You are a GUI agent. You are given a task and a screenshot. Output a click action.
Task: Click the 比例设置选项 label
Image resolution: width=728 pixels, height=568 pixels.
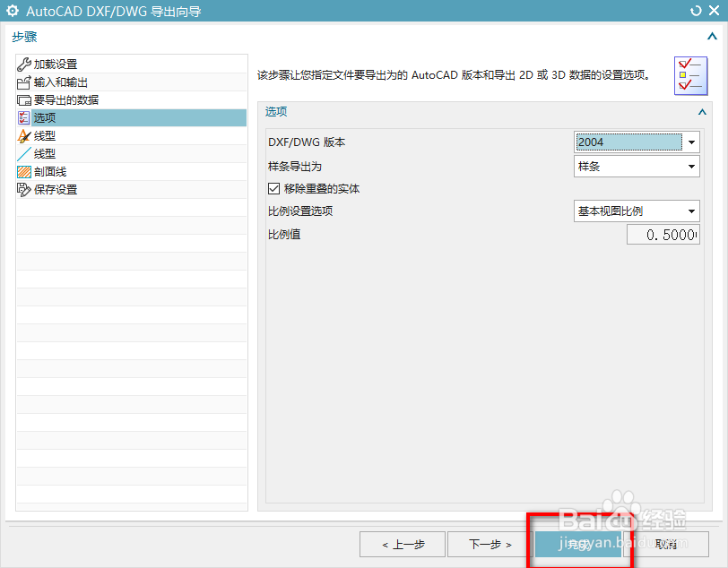[300, 211]
